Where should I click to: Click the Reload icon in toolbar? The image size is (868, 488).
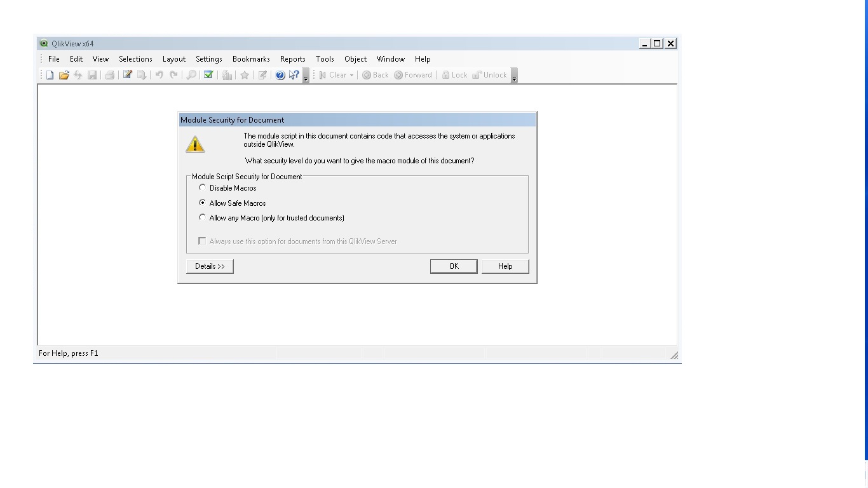78,75
